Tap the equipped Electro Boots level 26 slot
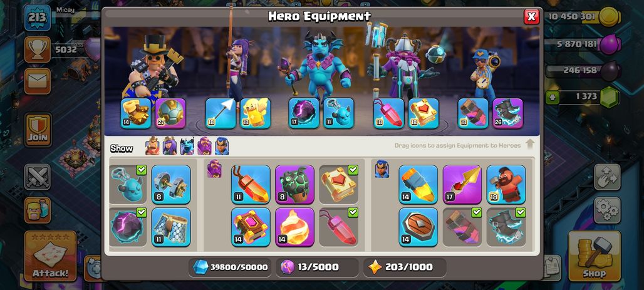The width and height of the screenshot is (644, 290). pyautogui.click(x=507, y=113)
